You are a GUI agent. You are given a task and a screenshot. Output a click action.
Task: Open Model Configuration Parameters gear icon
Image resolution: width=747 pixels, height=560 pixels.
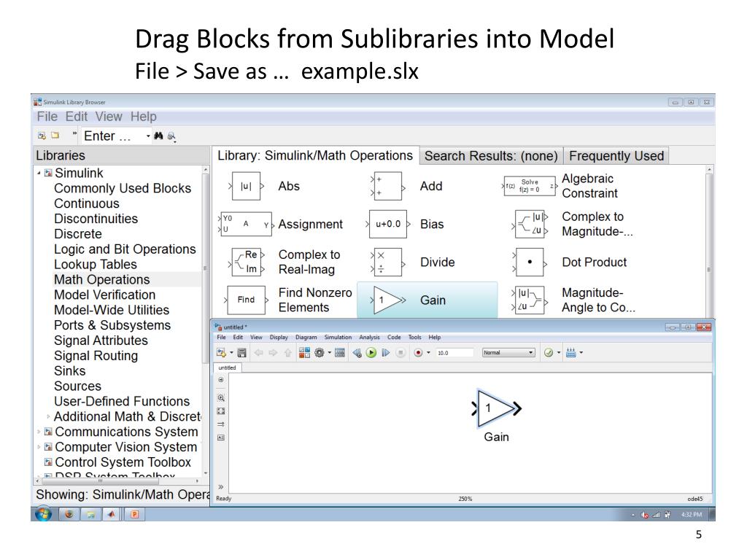320,353
